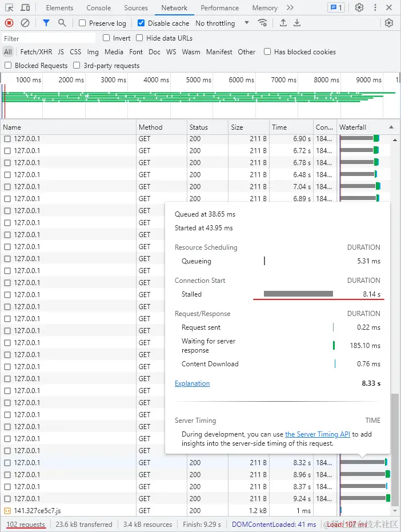Screen dimensions: 401x532
Task: Click the Filter text input
Action: point(49,38)
